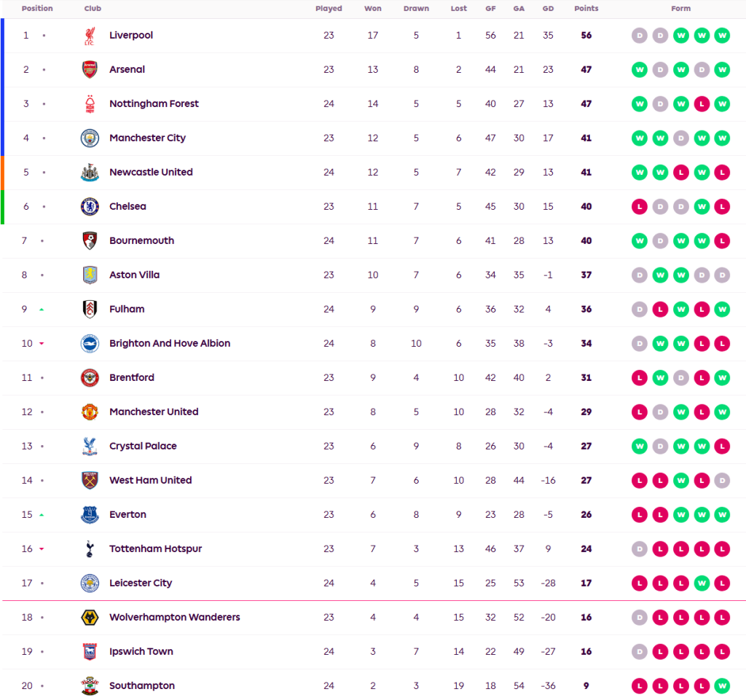Open the Aston Villa club link
746x700 pixels.
(134, 275)
